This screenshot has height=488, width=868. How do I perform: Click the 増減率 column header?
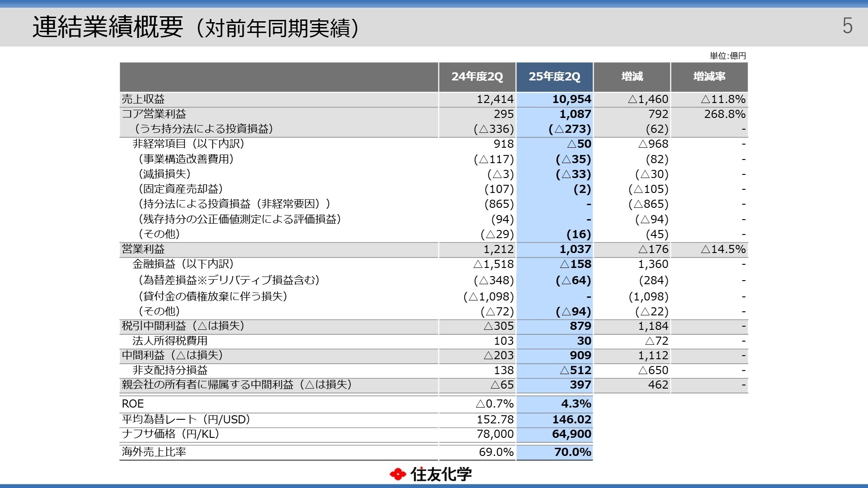pyautogui.click(x=709, y=77)
